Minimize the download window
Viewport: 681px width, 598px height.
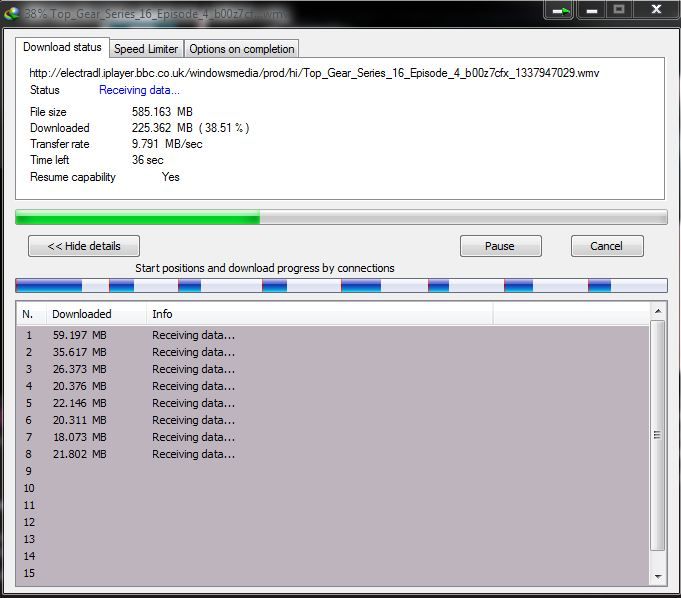pyautogui.click(x=591, y=10)
